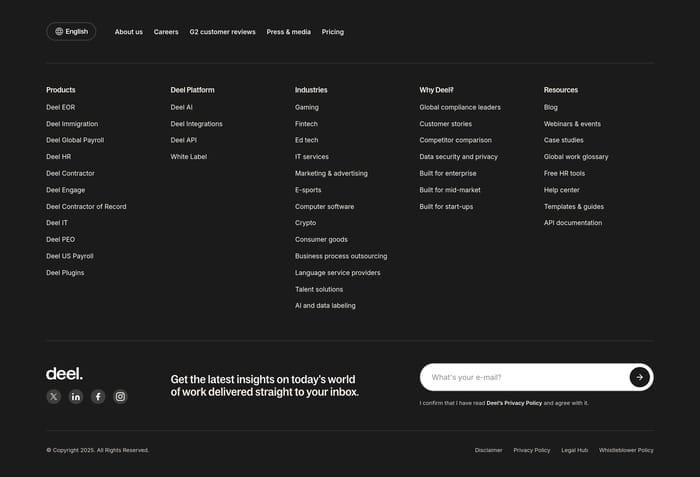The width and height of the screenshot is (700, 477).
Task: Open Global compliance leaders link
Action: 460,107
